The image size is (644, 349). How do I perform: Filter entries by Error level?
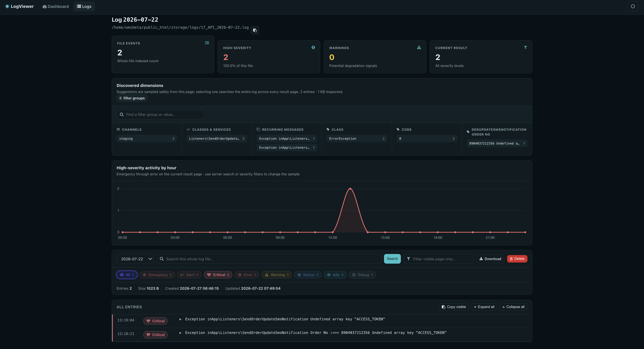pyautogui.click(x=247, y=275)
